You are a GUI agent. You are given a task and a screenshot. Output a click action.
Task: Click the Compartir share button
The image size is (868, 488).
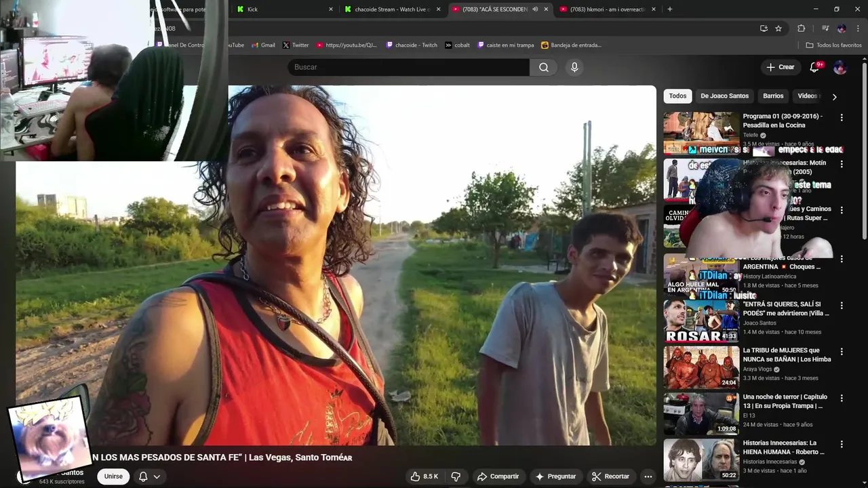(498, 476)
